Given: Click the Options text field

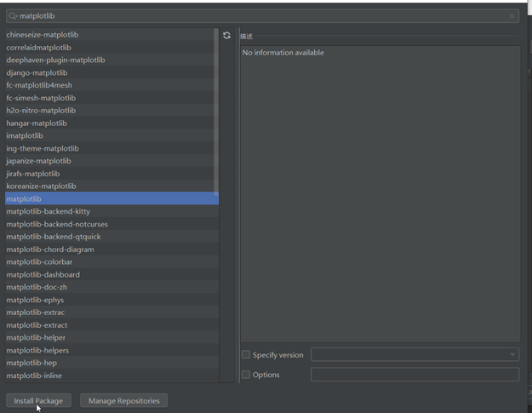Looking at the screenshot, I should point(415,375).
